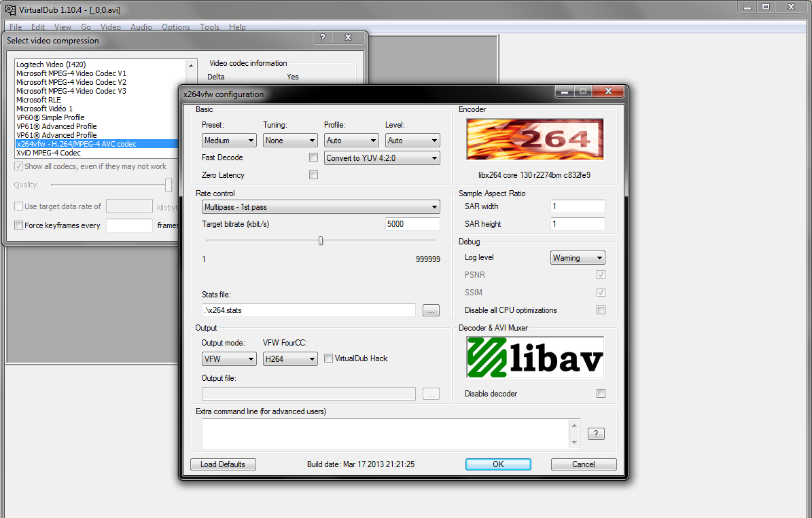Click the codec list scroll up arrow
This screenshot has width=812, height=518.
[191, 66]
